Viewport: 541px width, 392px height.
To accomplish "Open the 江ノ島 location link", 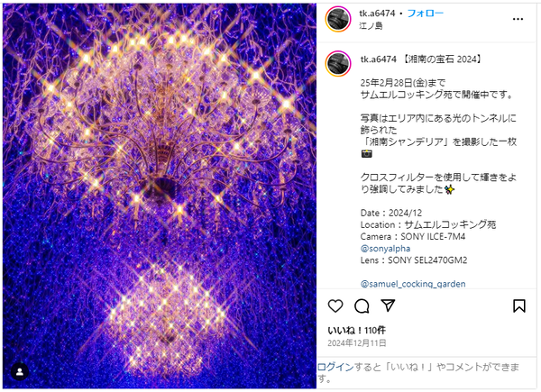I will coord(371,25).
